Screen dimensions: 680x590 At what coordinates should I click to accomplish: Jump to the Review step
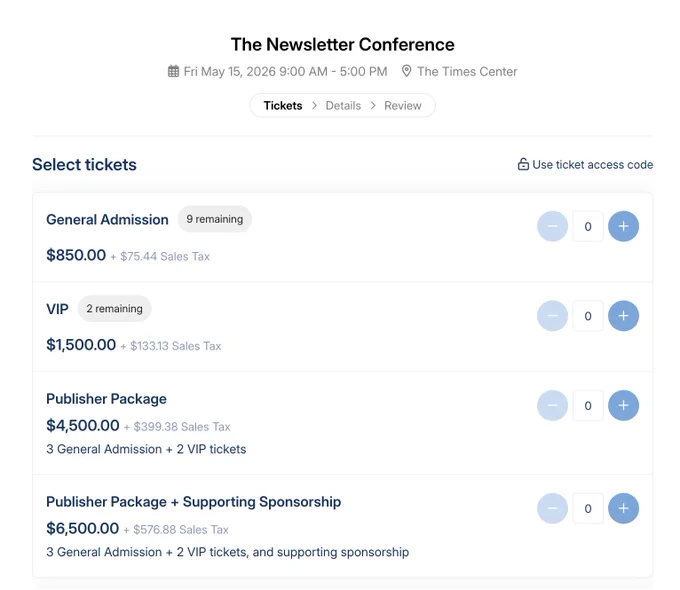tap(402, 105)
